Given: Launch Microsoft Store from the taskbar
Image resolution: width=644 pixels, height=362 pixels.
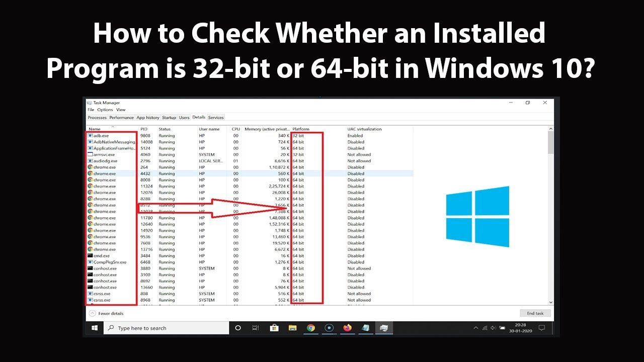Looking at the screenshot, I should click(274, 328).
